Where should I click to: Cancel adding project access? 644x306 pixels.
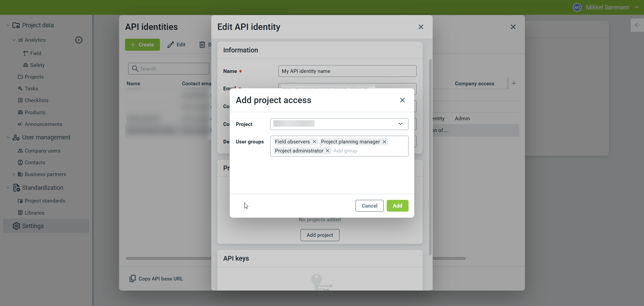(x=369, y=206)
